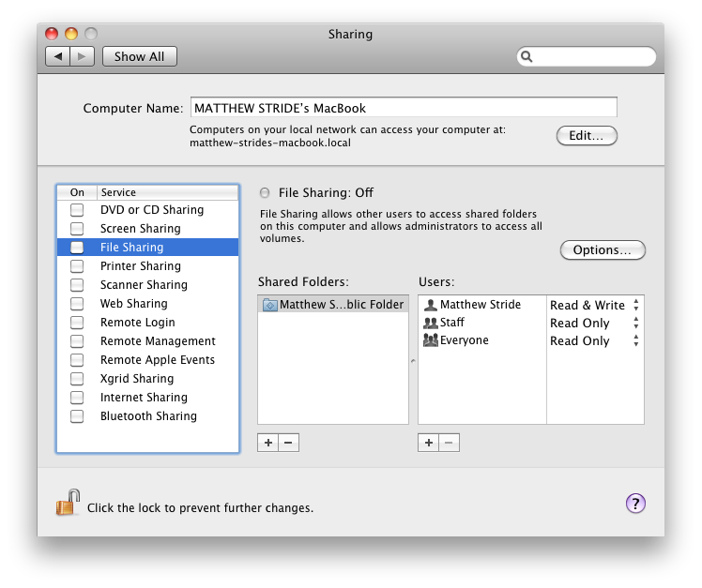
Task: Select Remote Management service row
Action: click(x=147, y=341)
